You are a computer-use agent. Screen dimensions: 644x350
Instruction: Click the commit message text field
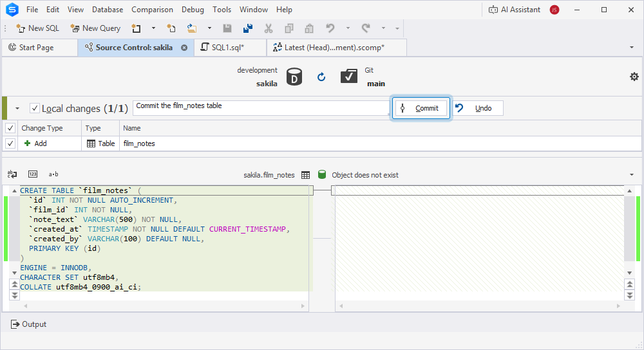click(261, 107)
